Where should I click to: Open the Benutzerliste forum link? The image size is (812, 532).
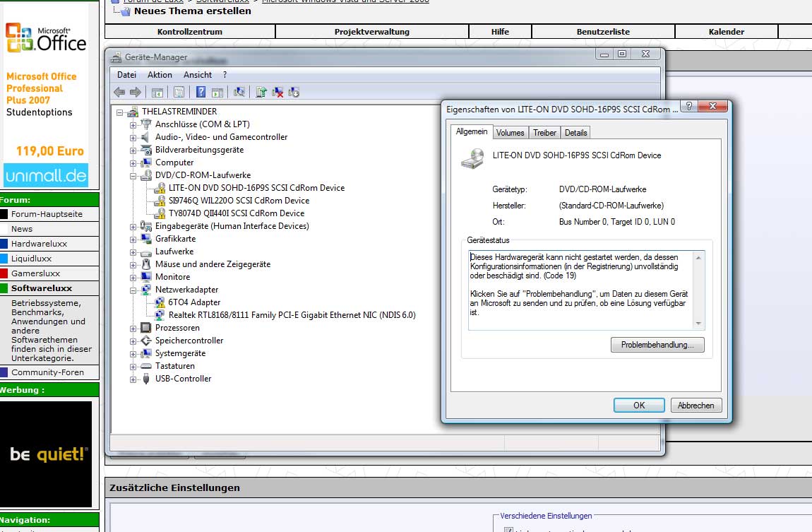[x=603, y=32]
